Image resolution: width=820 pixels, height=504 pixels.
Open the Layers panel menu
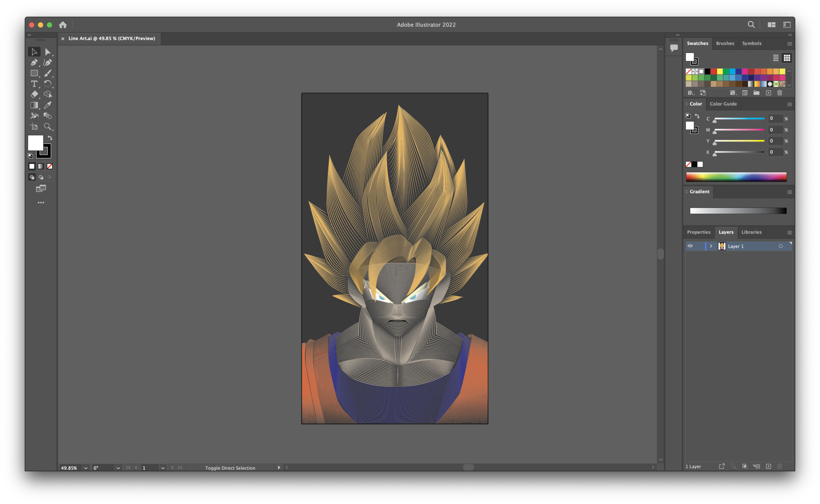pos(789,233)
